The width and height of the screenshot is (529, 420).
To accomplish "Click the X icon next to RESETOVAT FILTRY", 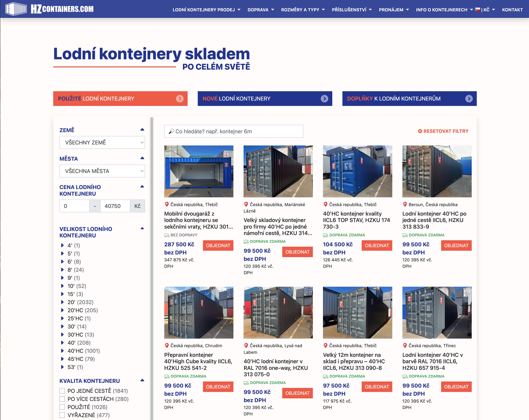I will (420, 131).
